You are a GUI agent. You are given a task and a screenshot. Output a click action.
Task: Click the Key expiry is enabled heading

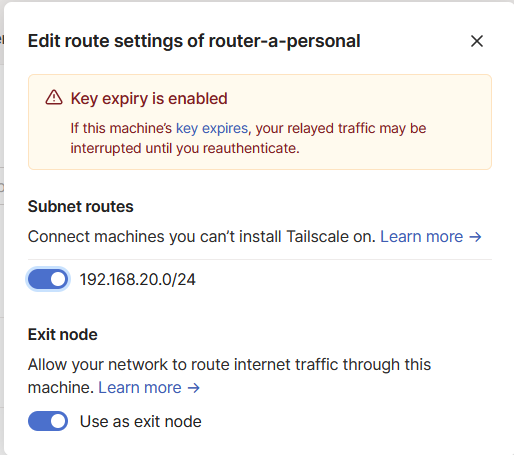coord(149,99)
